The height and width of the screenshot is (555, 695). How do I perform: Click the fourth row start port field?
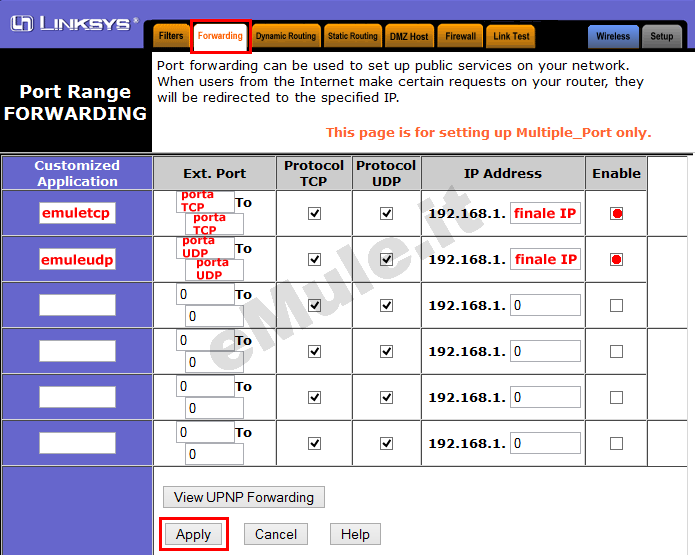coord(205,340)
